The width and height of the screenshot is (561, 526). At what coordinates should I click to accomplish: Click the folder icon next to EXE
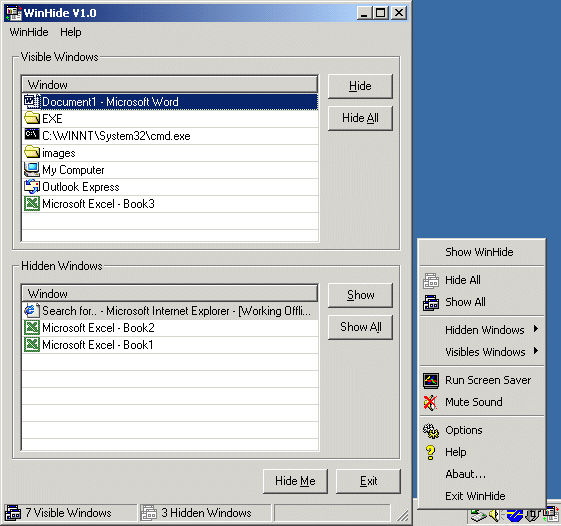pyautogui.click(x=31, y=118)
